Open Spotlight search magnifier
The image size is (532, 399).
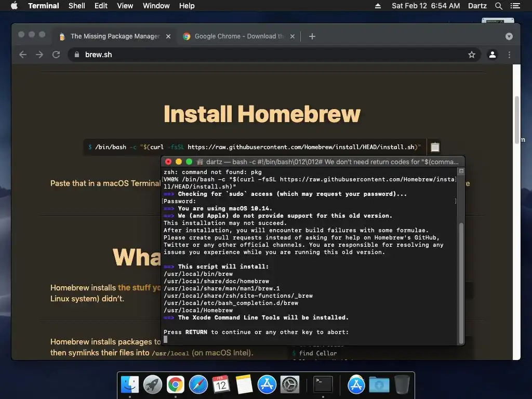[498, 6]
